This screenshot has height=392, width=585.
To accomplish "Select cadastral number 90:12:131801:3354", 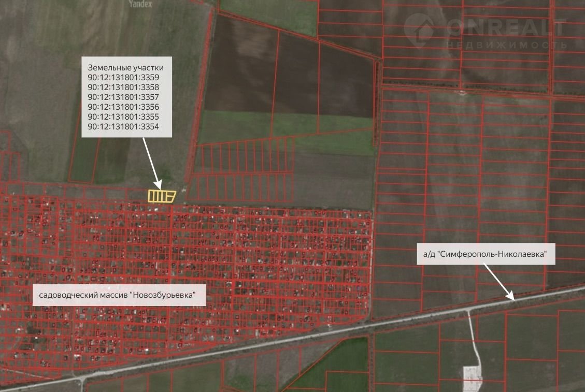I will [123, 127].
